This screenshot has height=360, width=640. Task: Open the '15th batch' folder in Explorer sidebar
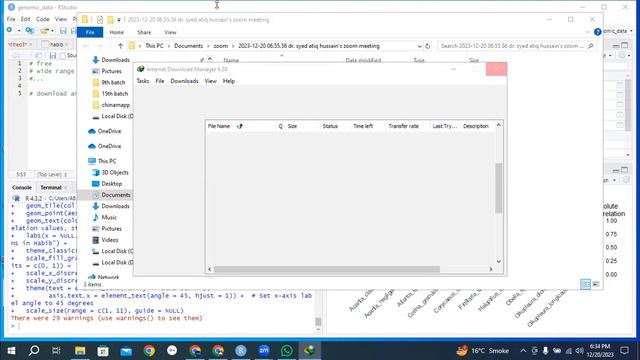pos(110,93)
